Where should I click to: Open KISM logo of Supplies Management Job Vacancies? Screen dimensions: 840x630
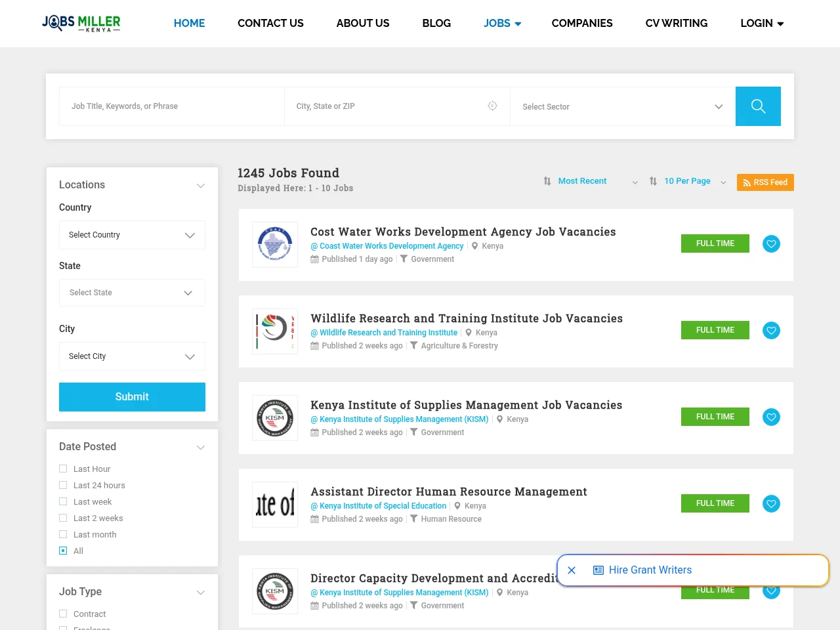(275, 418)
